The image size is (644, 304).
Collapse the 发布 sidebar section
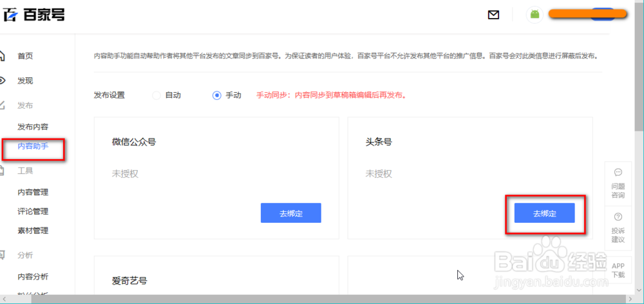pyautogui.click(x=25, y=106)
